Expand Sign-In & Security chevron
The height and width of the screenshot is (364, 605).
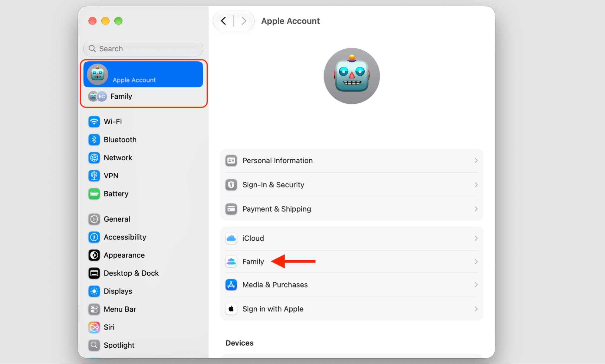[x=476, y=185]
